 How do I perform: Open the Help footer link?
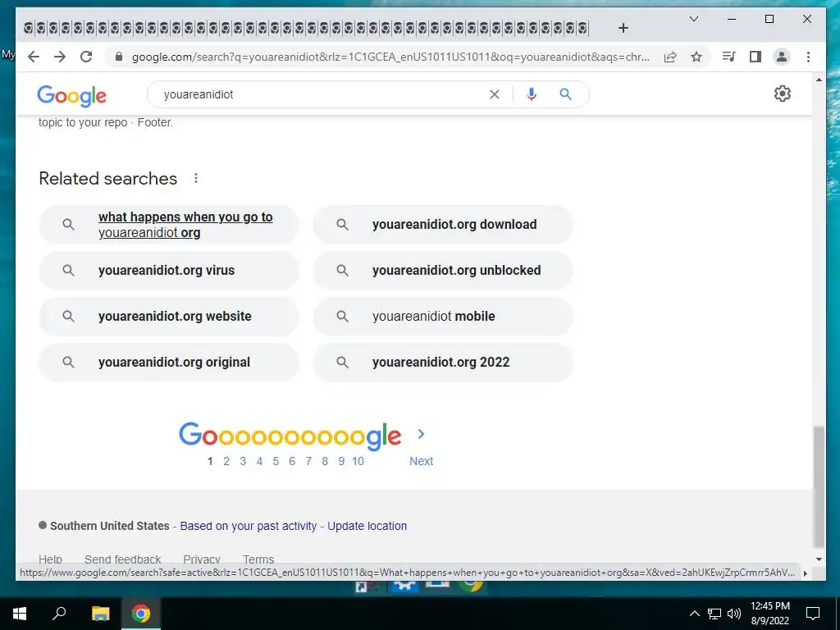tap(50, 559)
